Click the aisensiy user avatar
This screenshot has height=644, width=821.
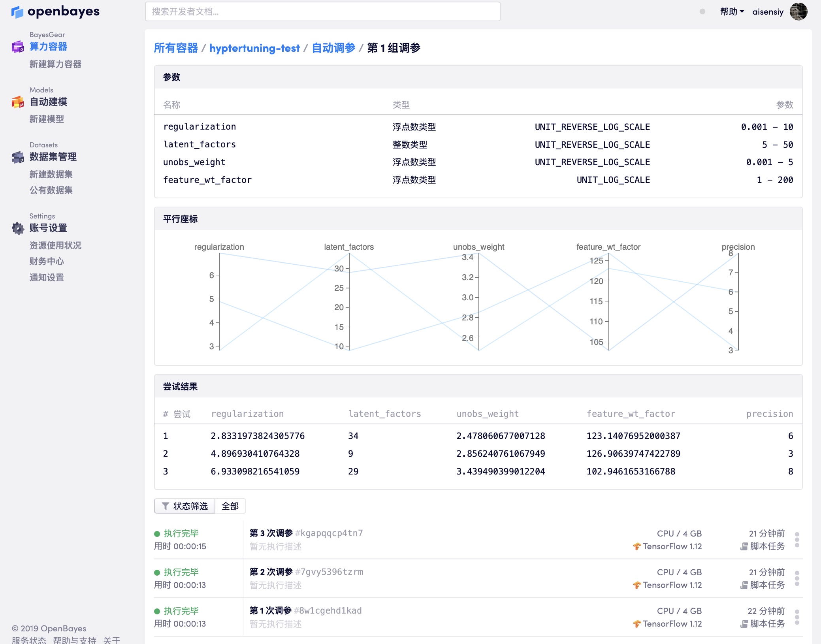coord(798,12)
